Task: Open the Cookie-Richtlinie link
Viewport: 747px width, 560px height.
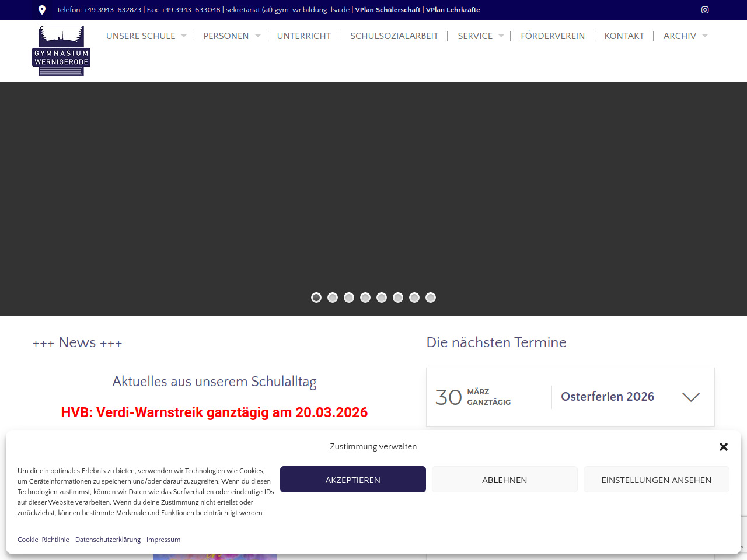Action: [43, 540]
